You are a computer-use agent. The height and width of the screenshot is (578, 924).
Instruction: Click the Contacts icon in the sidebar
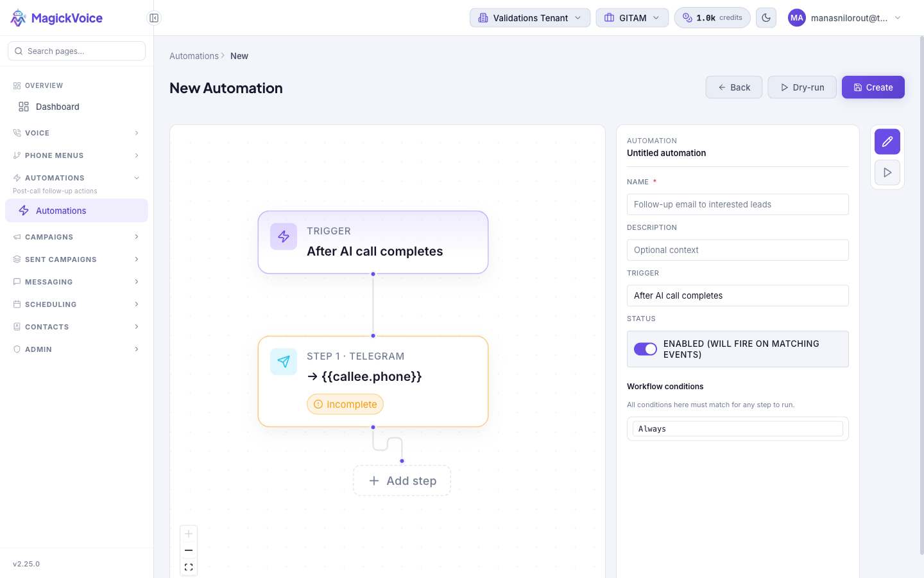[x=17, y=327]
